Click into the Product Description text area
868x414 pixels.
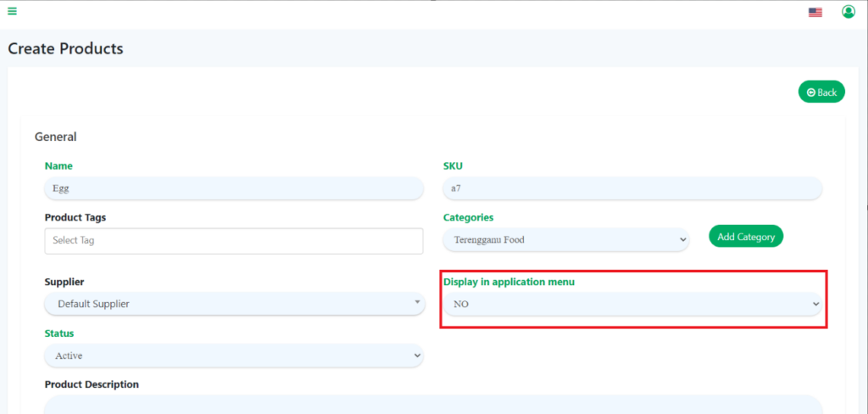[432, 404]
